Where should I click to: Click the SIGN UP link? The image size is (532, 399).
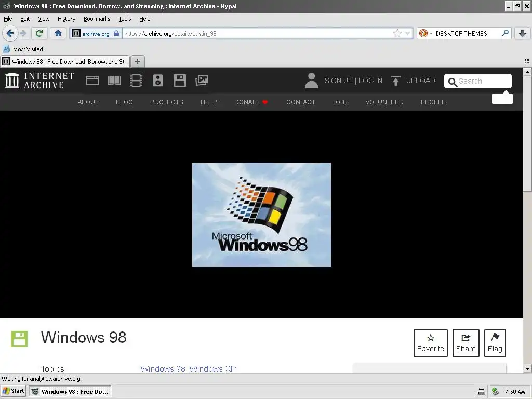pyautogui.click(x=338, y=81)
